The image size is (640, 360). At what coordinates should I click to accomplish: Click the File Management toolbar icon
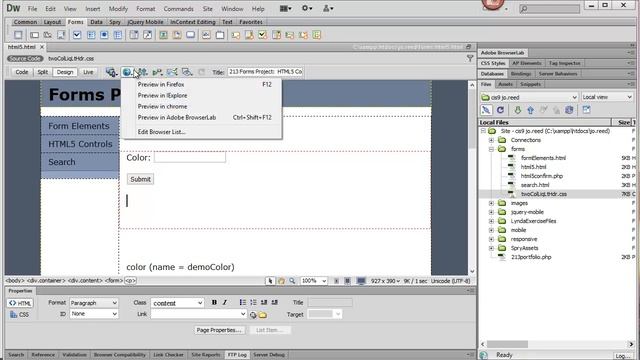[x=142, y=72]
